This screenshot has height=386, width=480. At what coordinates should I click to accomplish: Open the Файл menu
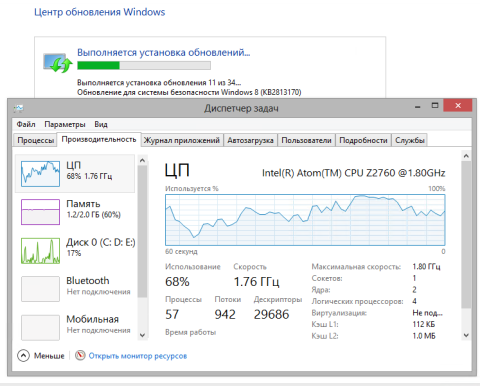(x=26, y=124)
